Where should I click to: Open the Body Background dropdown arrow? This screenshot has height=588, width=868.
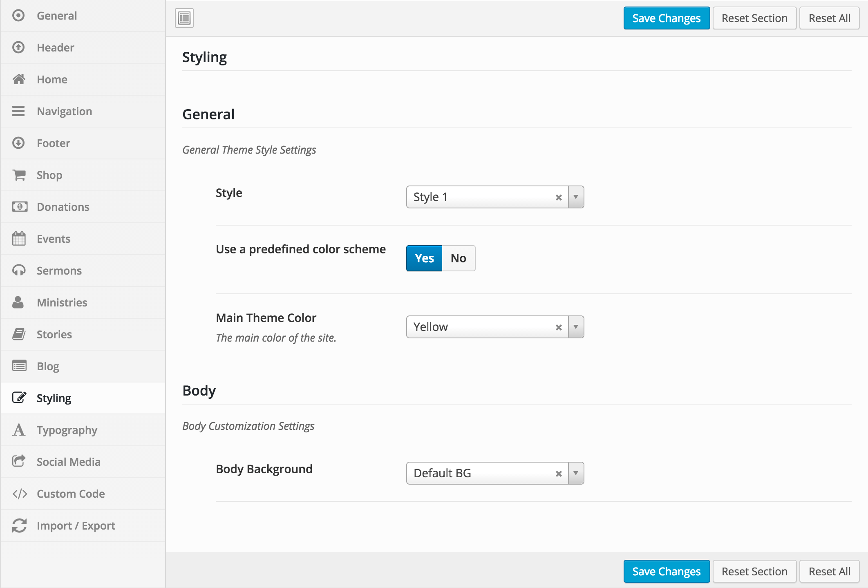(576, 473)
